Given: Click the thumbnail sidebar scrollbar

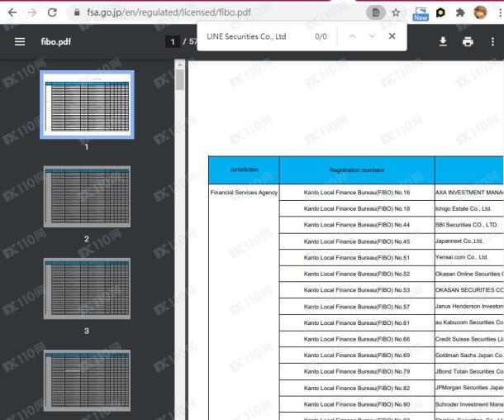Looking at the screenshot, I should click(179, 80).
